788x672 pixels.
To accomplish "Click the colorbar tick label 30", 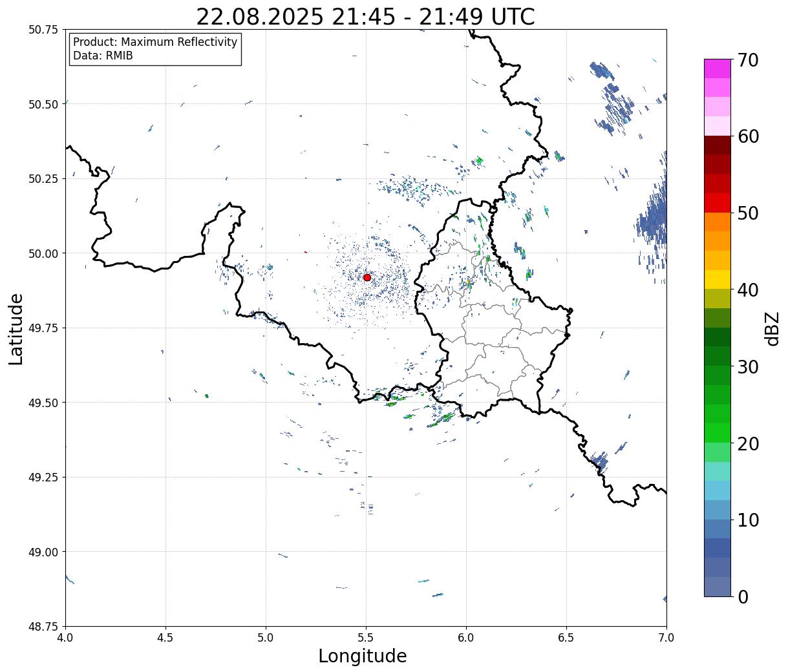I will (748, 367).
